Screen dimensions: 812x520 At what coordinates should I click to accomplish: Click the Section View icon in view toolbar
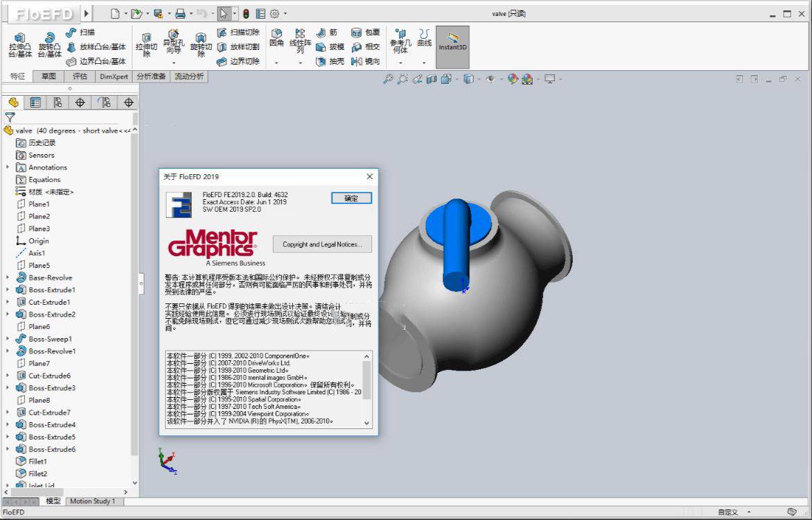click(x=431, y=79)
